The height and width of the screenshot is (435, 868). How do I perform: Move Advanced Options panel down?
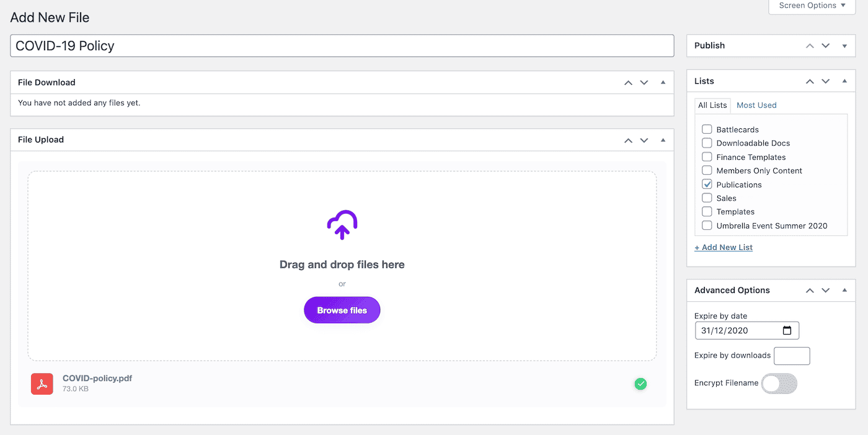[825, 290]
